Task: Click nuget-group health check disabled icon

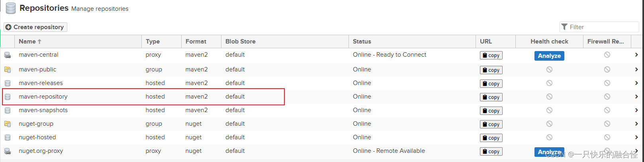Action: (x=549, y=124)
